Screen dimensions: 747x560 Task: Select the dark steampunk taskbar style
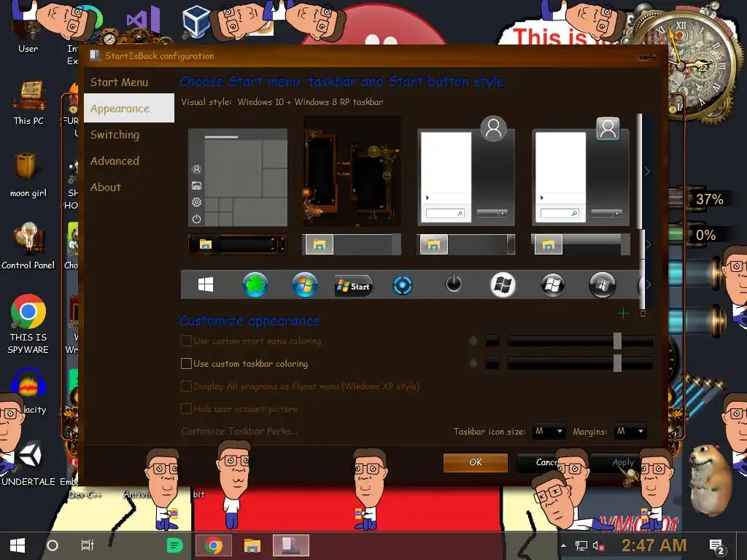(x=237, y=244)
